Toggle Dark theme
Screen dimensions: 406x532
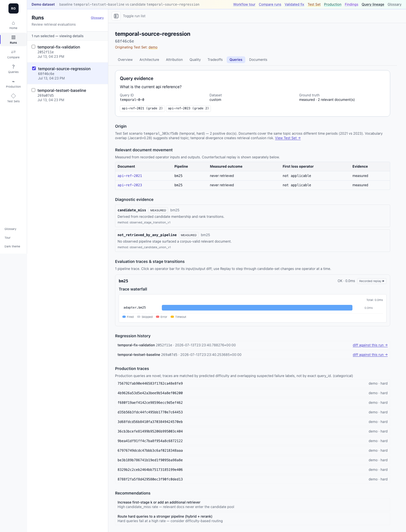tap(12, 247)
